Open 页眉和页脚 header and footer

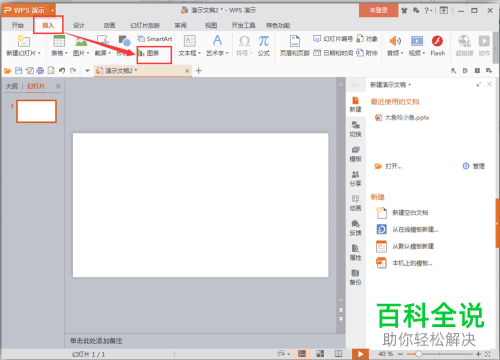click(295, 45)
